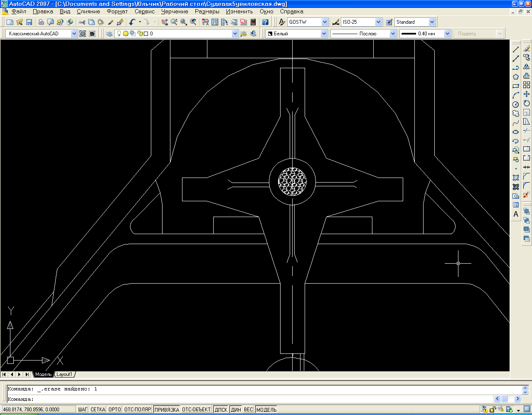Toggle ОРТО mode in status bar
The width and height of the screenshot is (532, 415).
tap(114, 410)
